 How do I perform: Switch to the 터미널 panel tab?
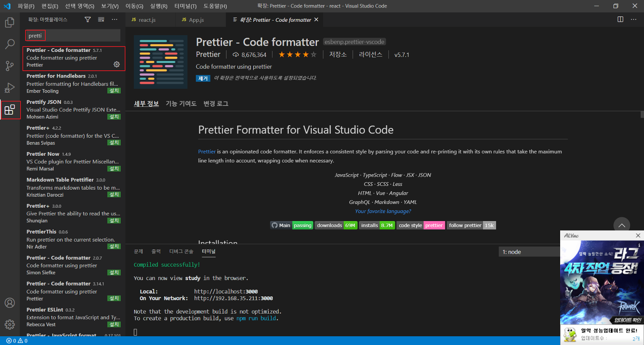[208, 251]
